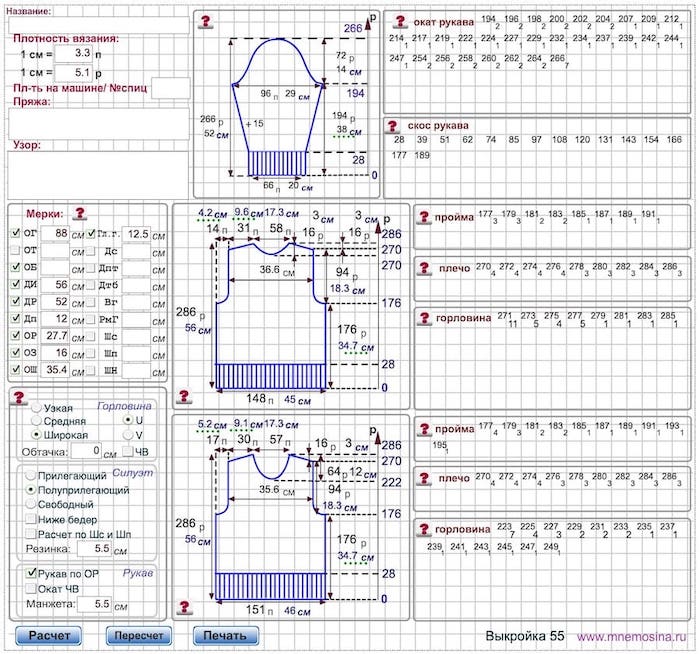Edit the ОР value field 27.7
Viewport: 700px width, 654px height.
click(55, 336)
